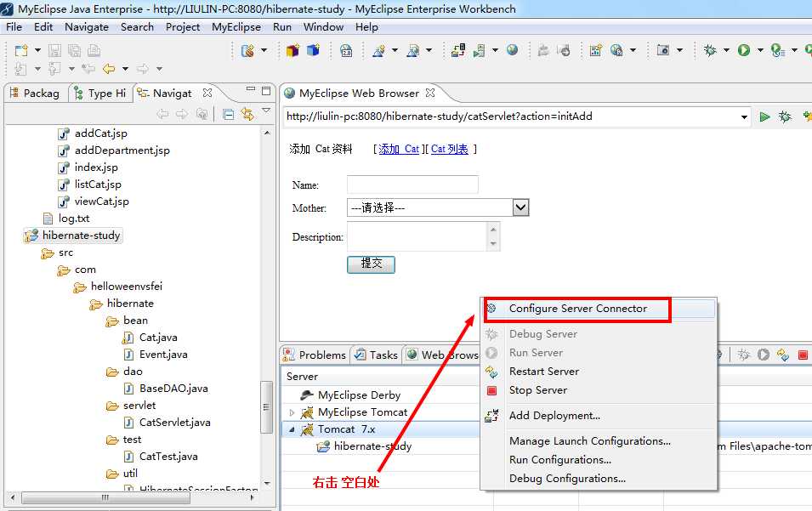812x511 pixels.
Task: Follow the Cat 列表 link
Action: pyautogui.click(x=450, y=149)
